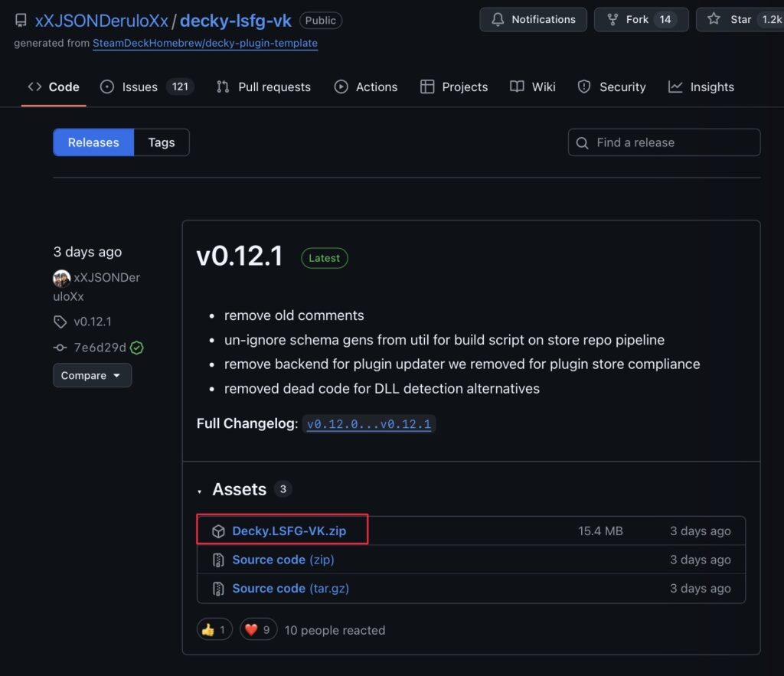Image resolution: width=784 pixels, height=676 pixels.
Task: Click the author avatar next to xXJSONDeruloXx
Action: (61, 279)
